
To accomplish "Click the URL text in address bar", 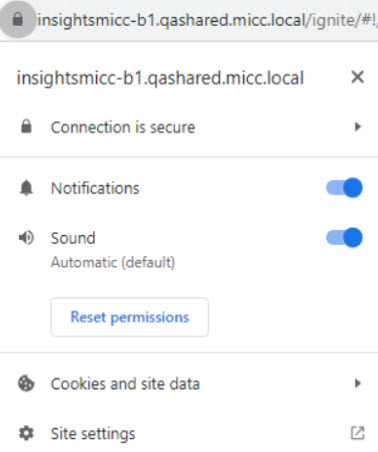I will (207, 20).
